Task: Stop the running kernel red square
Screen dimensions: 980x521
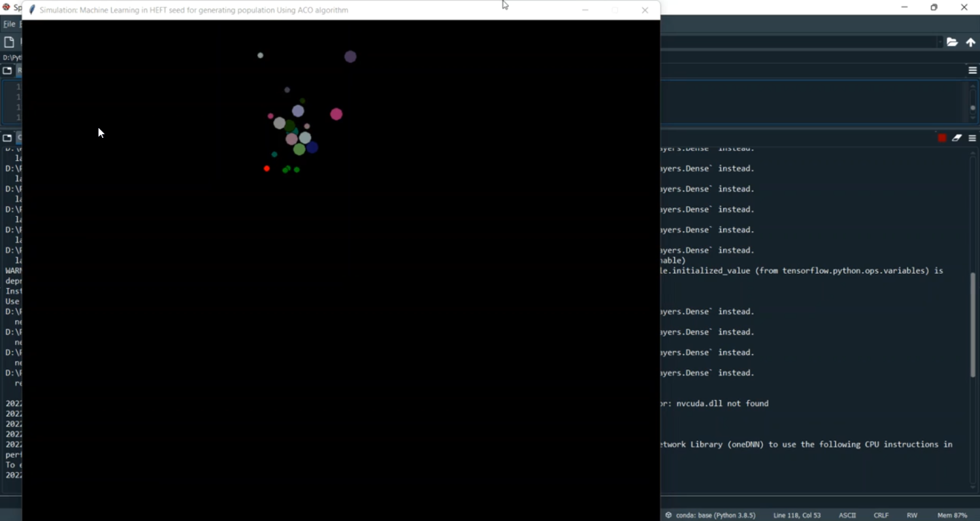Action: coord(941,138)
